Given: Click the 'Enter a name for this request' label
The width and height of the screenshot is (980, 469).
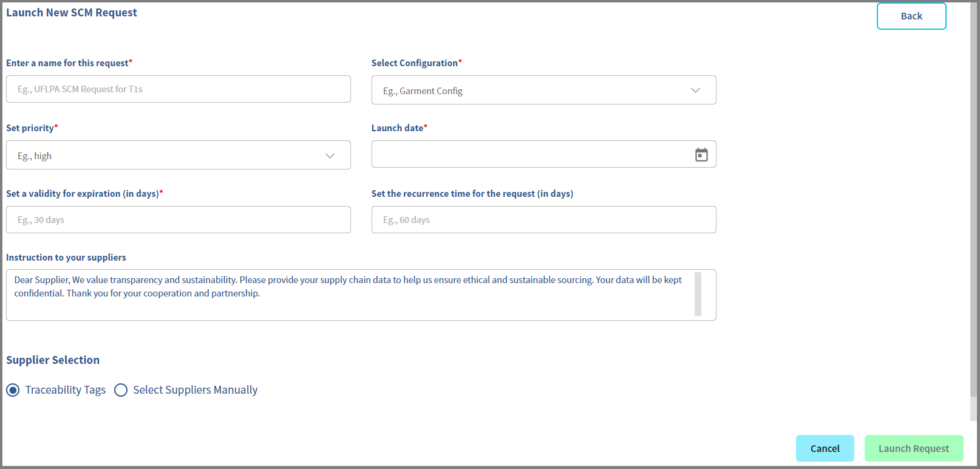Looking at the screenshot, I should click(x=69, y=63).
